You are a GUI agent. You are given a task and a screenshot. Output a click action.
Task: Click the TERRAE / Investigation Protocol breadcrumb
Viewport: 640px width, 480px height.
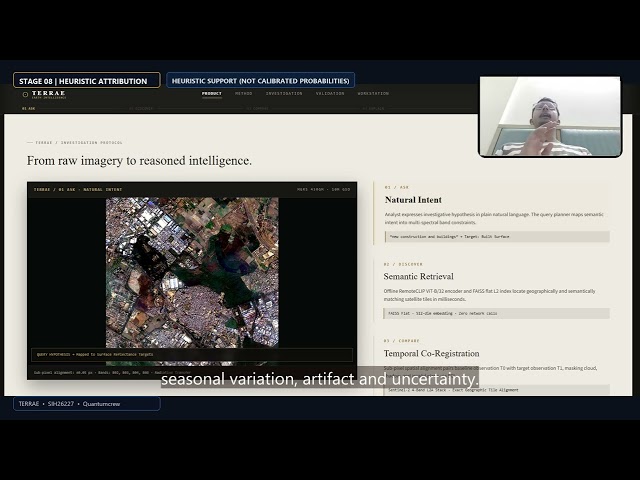pyautogui.click(x=79, y=142)
